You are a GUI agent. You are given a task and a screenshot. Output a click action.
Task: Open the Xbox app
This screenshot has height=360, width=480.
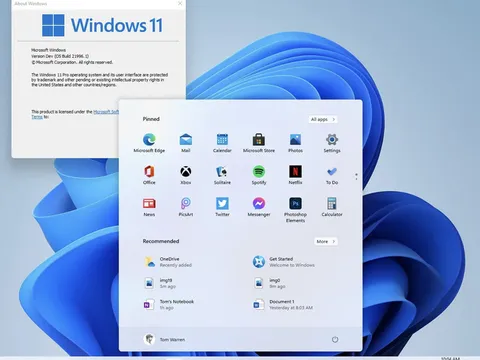(186, 175)
